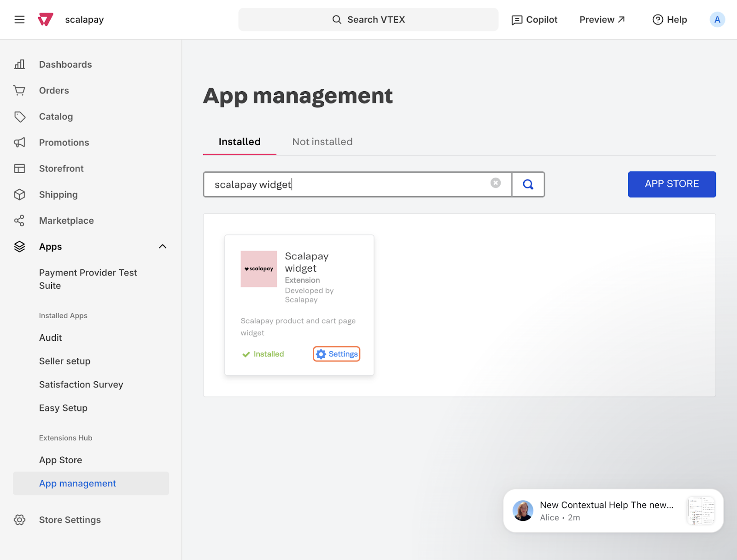737x560 pixels.
Task: Click the Scalapay widget logo thumbnail
Action: [x=259, y=269]
